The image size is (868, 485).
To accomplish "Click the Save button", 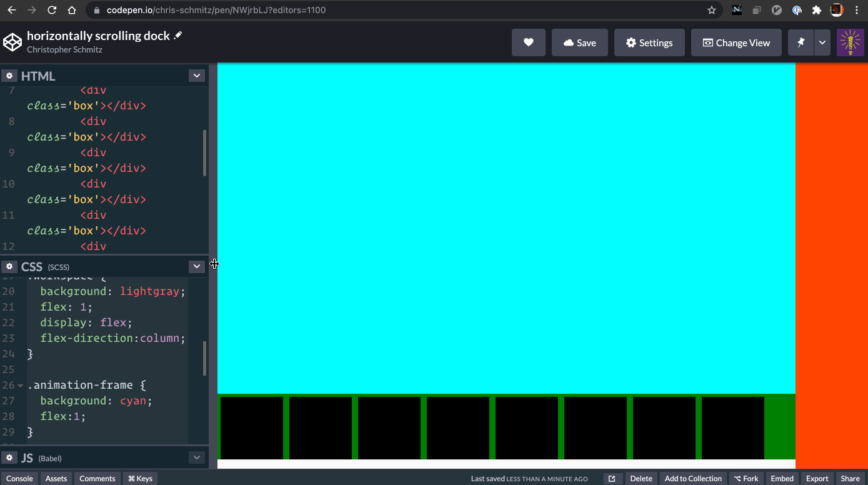I will [x=579, y=42].
